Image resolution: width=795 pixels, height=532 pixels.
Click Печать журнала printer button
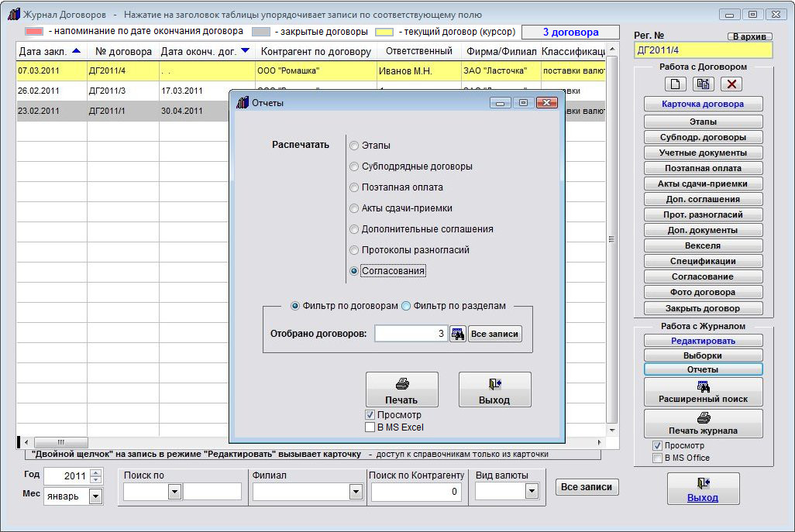703,423
